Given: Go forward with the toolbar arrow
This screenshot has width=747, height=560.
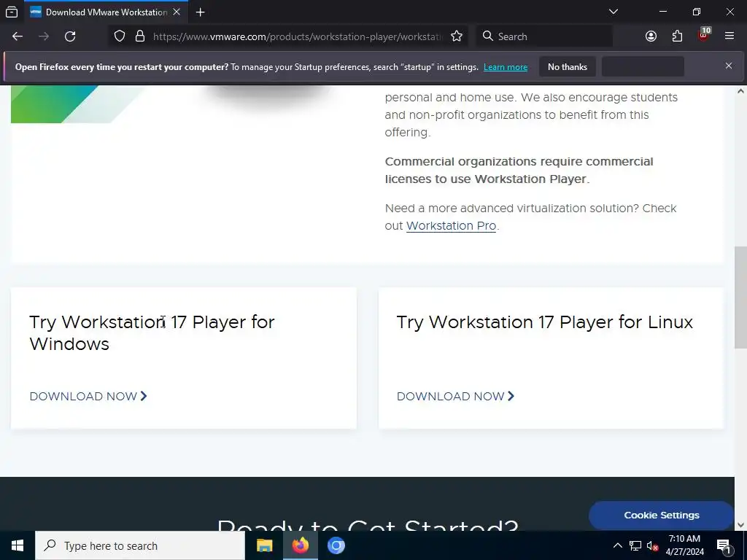Looking at the screenshot, I should coord(44,36).
